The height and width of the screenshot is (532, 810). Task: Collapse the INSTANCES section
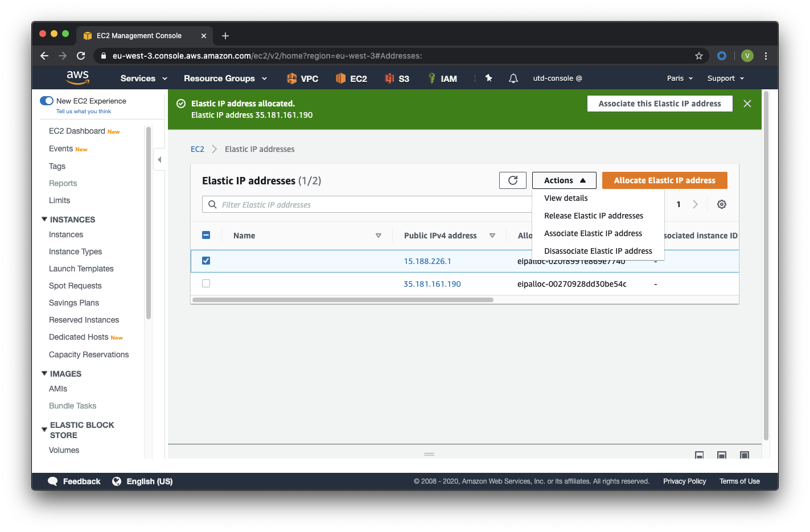[x=44, y=219]
